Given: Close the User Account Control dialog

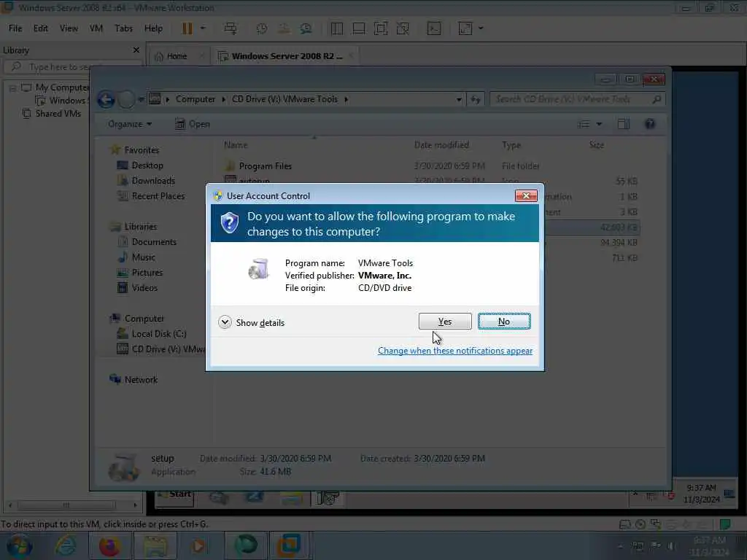Looking at the screenshot, I should (526, 195).
